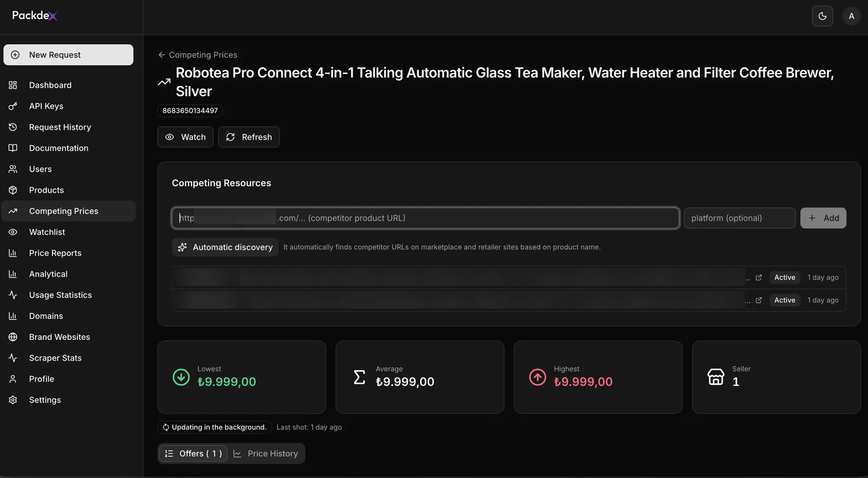Open Settings from the sidebar
Screen dimensions: 868x478
[x=69, y=400]
